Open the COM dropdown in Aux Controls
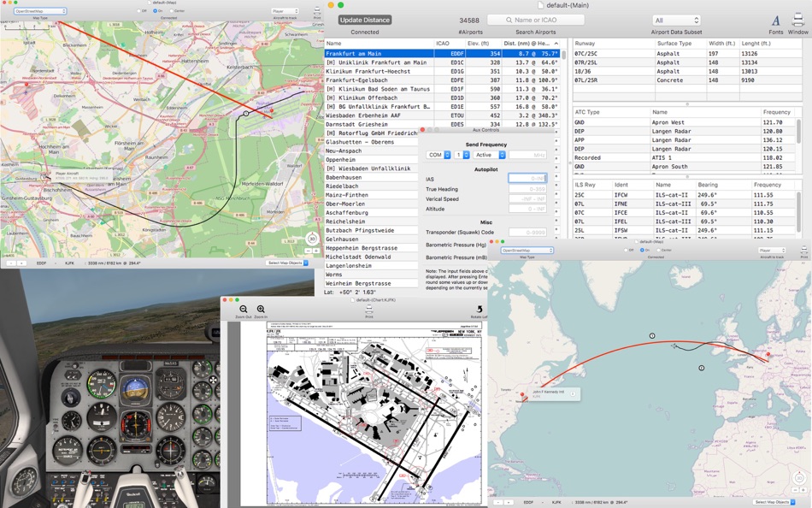Viewport: 812px width, 508px height. point(438,155)
